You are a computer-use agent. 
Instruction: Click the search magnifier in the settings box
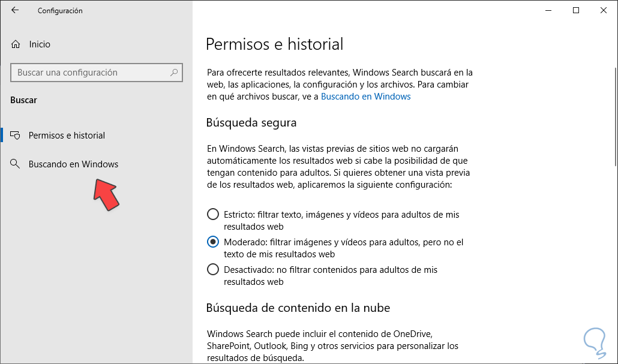[174, 73]
